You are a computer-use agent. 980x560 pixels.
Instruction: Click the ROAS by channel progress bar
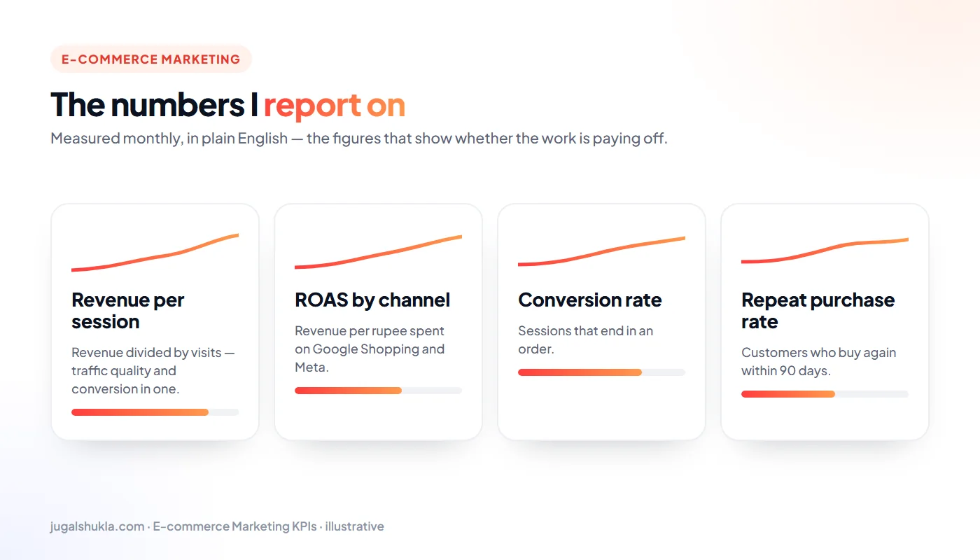[378, 391]
